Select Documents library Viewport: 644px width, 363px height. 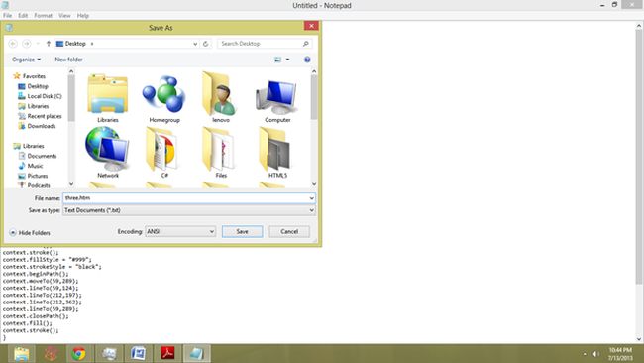(38, 156)
